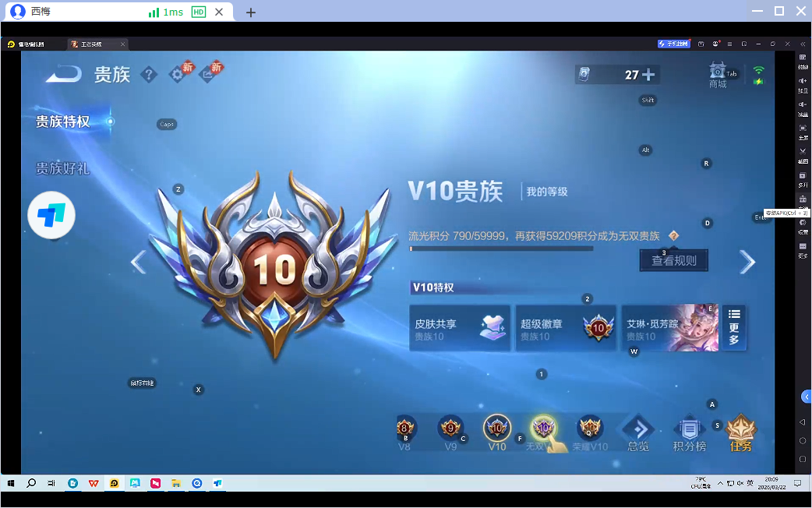Switch to the 王者荣耀 emulator tab
Image resolution: width=812 pixels, height=508 pixels.
pos(94,44)
